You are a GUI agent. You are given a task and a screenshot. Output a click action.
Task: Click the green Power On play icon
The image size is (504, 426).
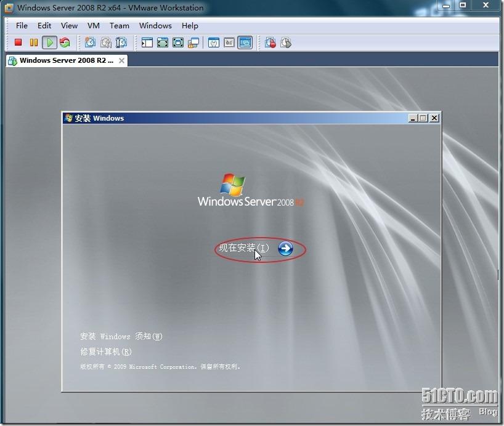pos(49,42)
